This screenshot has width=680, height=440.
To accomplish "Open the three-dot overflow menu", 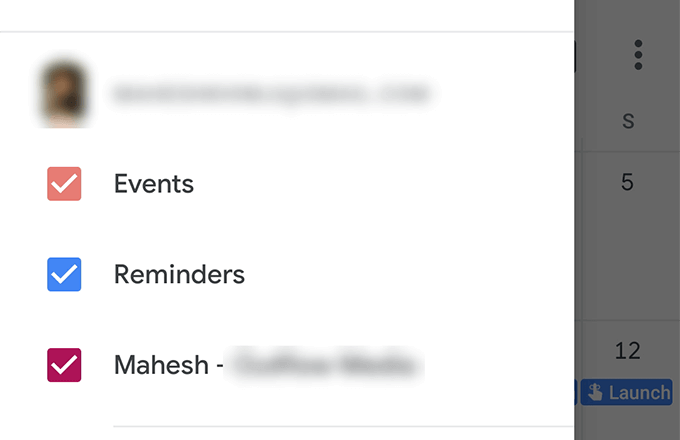I will click(638, 55).
